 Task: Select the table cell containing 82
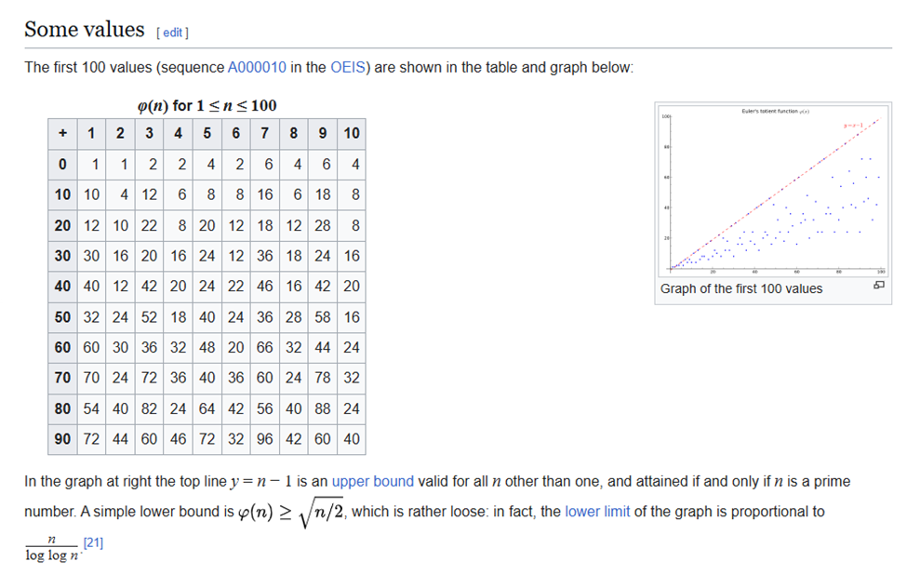coord(150,408)
